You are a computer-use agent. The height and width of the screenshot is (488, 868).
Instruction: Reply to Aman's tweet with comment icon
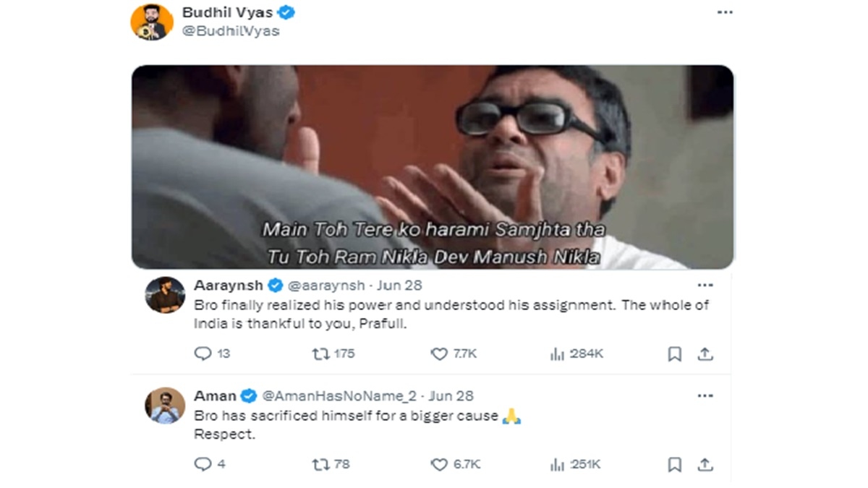click(x=203, y=464)
